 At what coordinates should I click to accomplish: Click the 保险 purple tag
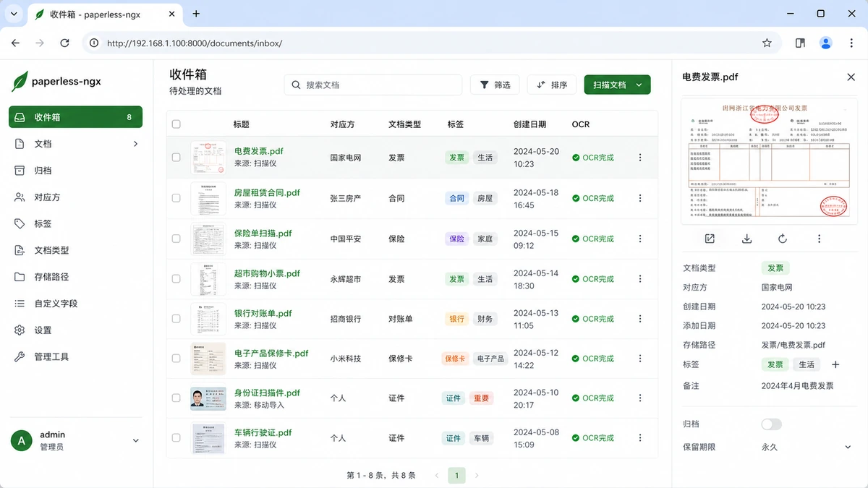pos(457,239)
